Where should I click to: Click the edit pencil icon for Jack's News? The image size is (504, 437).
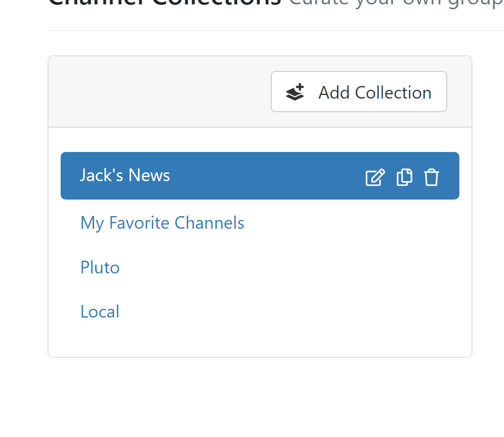pos(375,177)
